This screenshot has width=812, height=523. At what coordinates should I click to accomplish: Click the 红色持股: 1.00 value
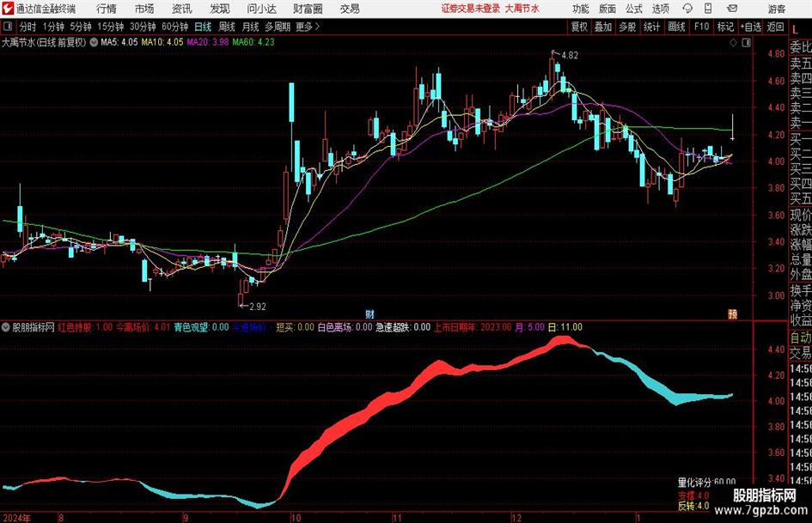[85, 327]
